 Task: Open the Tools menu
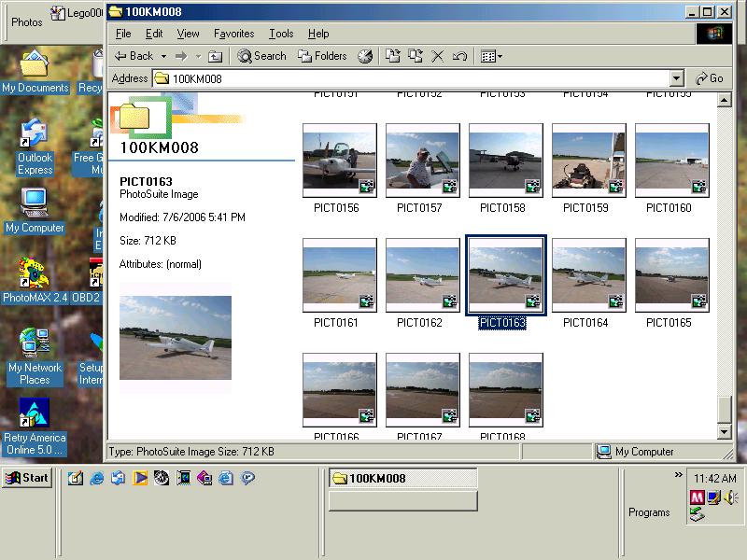click(281, 34)
